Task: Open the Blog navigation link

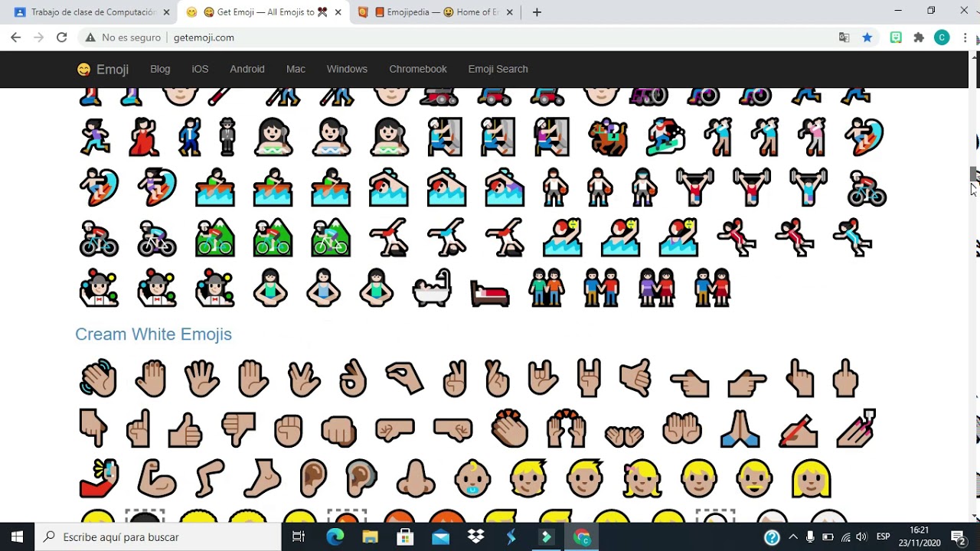Action: click(160, 69)
